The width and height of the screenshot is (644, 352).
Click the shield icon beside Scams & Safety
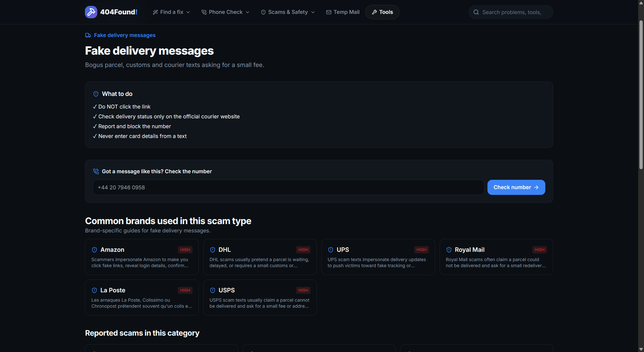tap(263, 12)
